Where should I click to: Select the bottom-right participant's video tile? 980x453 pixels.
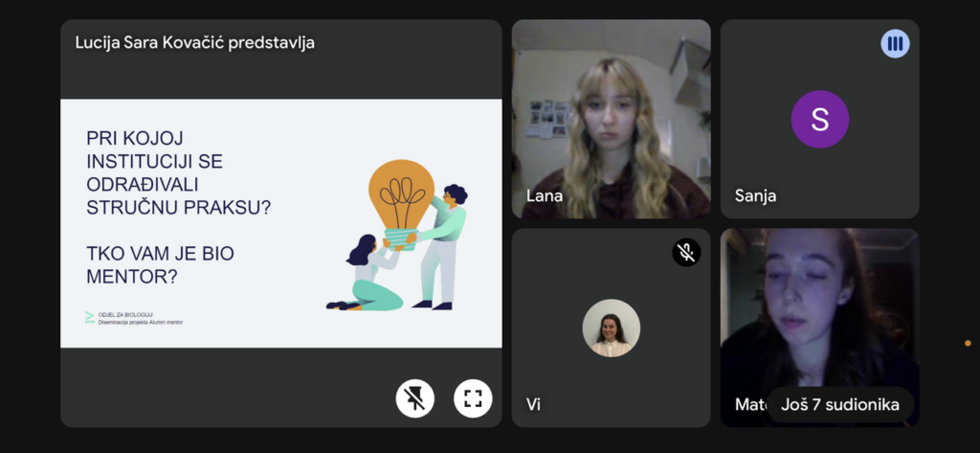(x=820, y=328)
